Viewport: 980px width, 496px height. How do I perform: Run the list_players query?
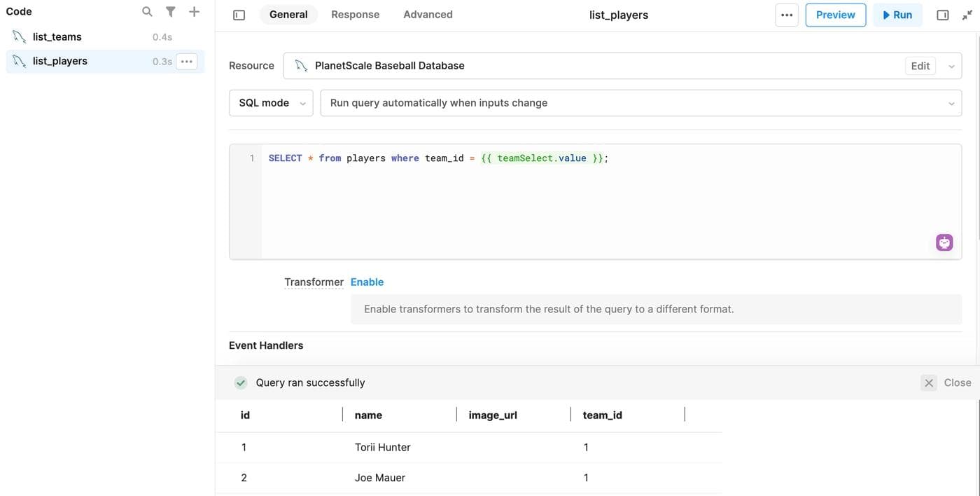[897, 15]
